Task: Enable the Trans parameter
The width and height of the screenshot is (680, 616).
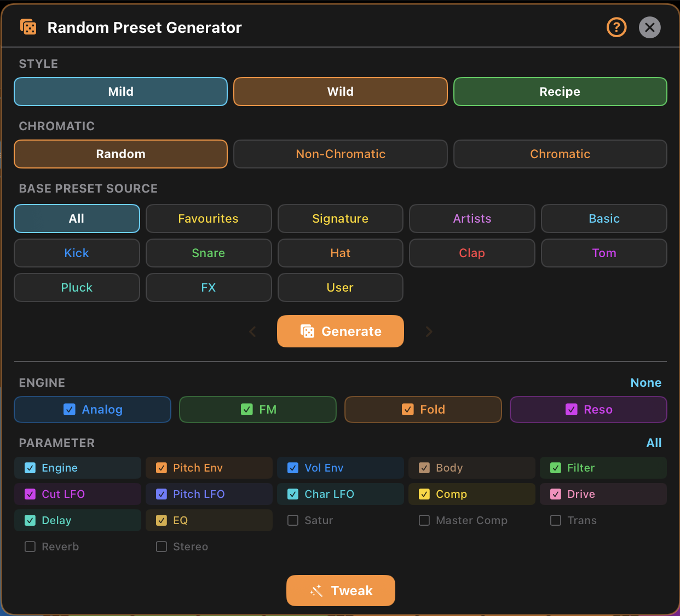Action: (x=556, y=520)
